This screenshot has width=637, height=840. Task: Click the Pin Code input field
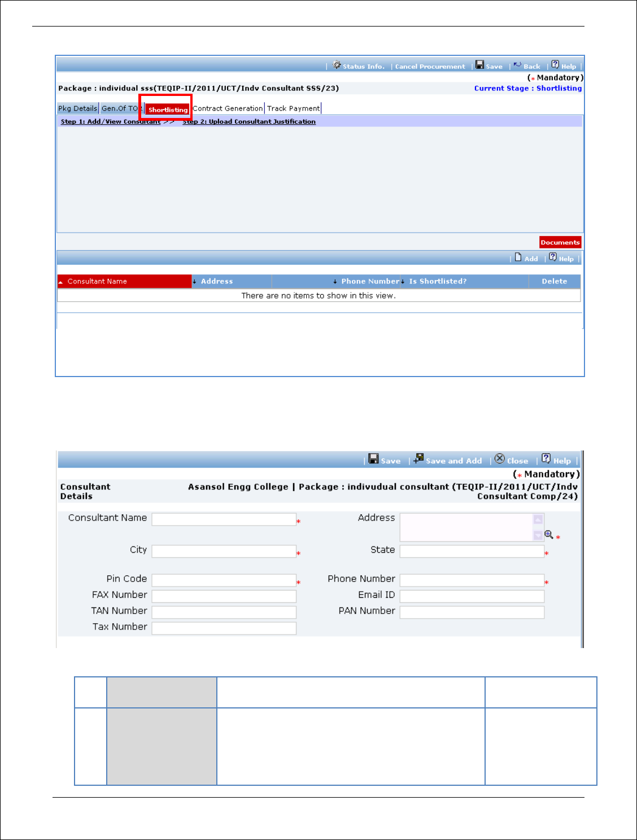click(x=224, y=580)
